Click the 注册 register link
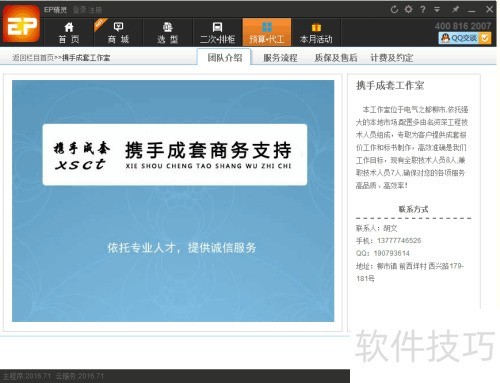 tap(95, 10)
